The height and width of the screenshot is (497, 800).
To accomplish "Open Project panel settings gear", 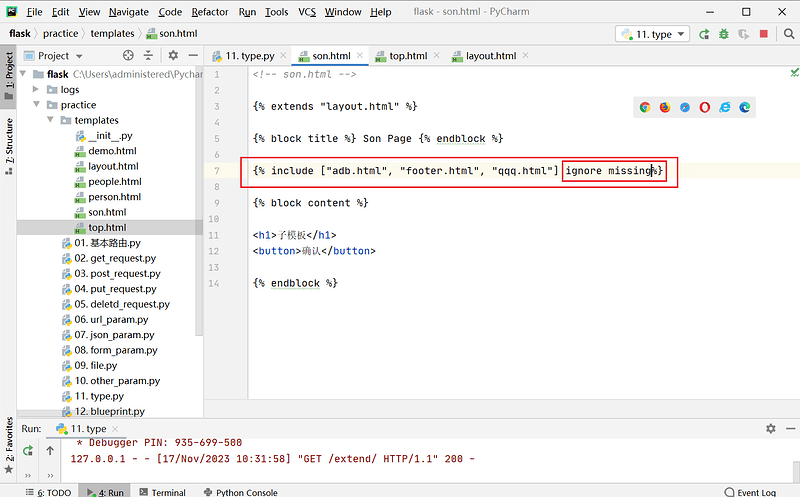I will pyautogui.click(x=173, y=55).
